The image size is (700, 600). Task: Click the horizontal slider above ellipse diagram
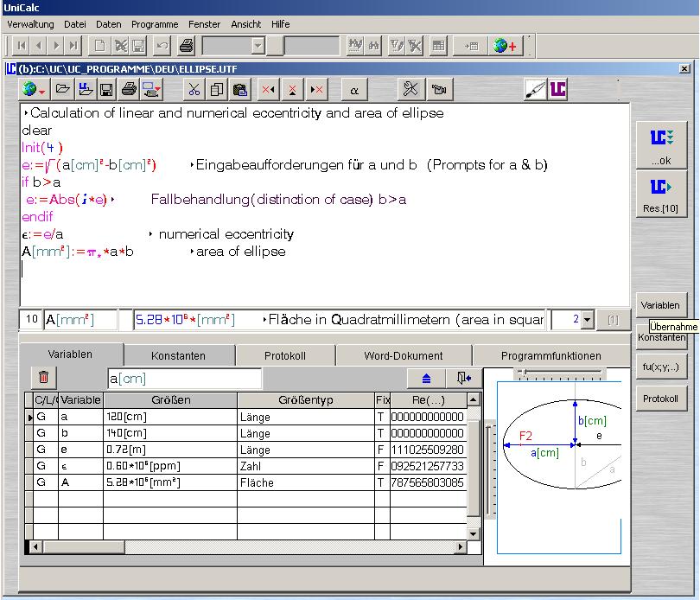(559, 374)
